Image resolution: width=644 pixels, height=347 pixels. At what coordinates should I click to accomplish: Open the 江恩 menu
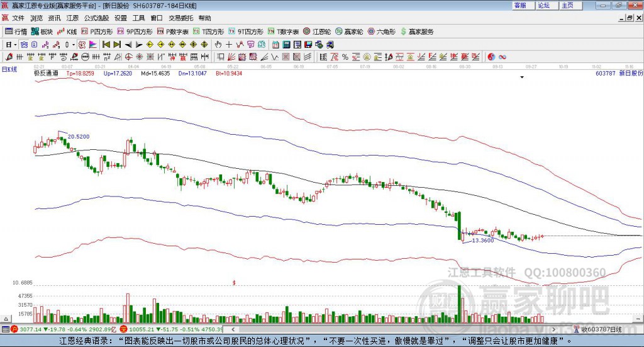[x=72, y=18]
